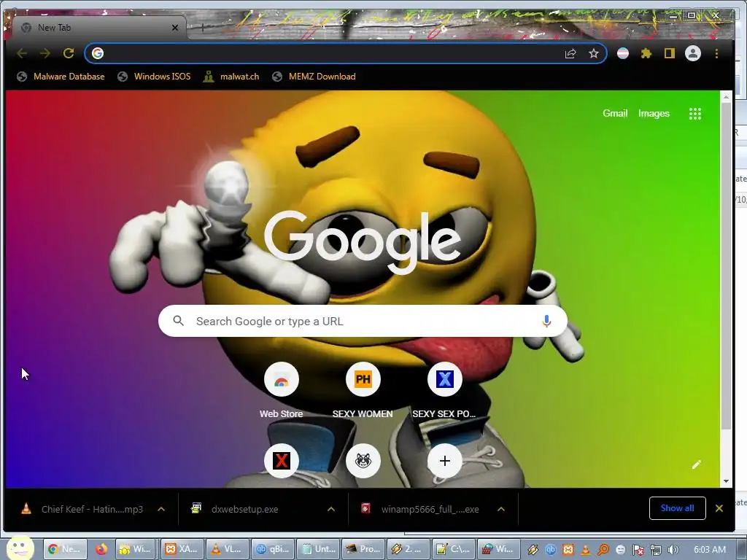Viewport: 747px width, 560px height.
Task: Open the Google apps grid
Action: coord(694,113)
